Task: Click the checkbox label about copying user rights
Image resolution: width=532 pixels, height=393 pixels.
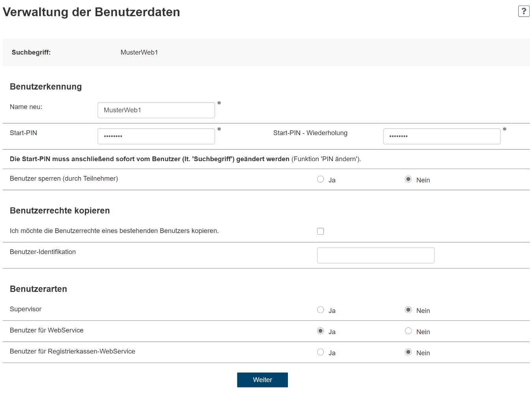Action: [x=114, y=231]
